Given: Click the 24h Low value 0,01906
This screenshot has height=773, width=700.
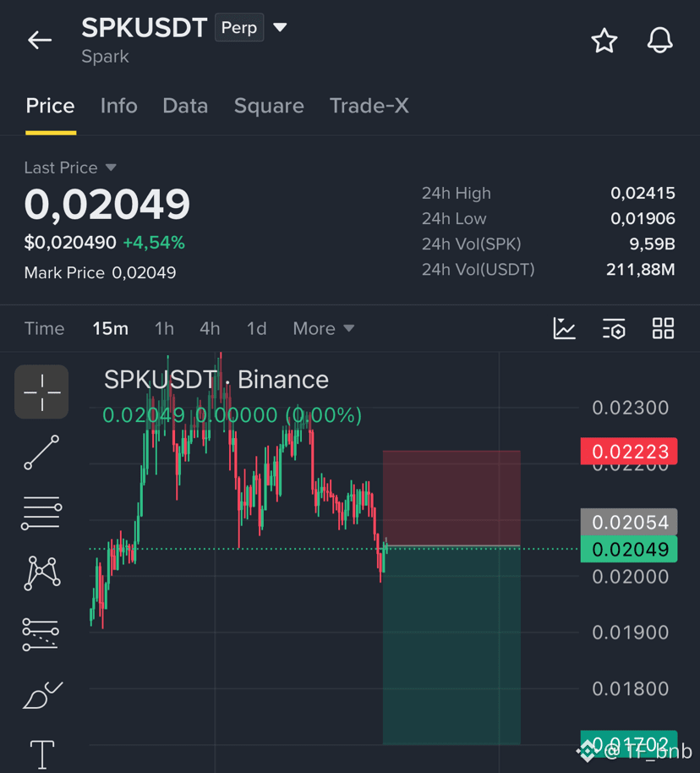Looking at the screenshot, I should coord(643,218).
